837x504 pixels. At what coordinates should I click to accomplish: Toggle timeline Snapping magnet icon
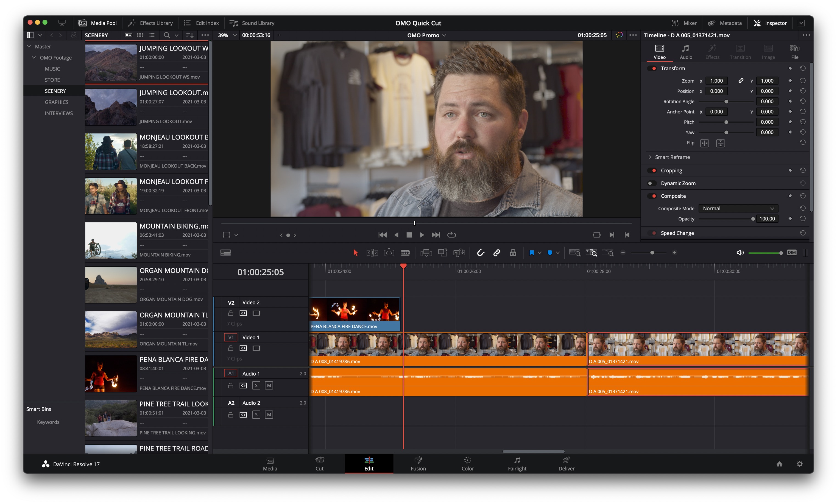[480, 253]
